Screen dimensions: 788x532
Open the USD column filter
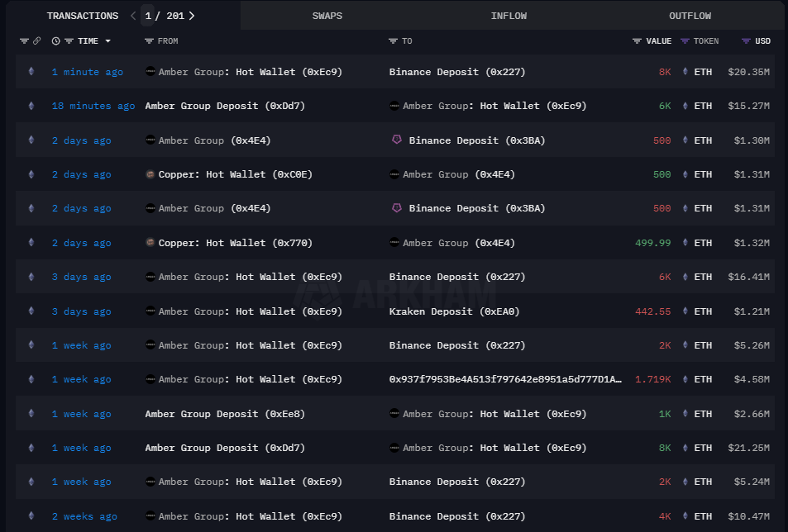746,41
